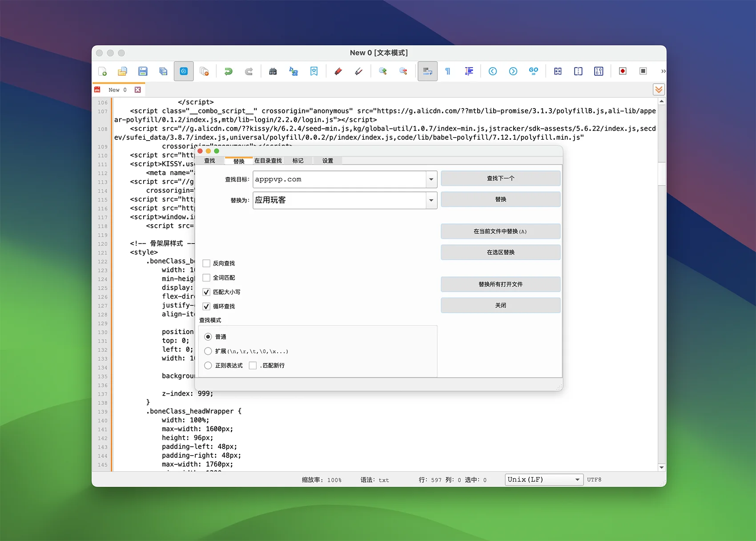Enable the .匹配新行 checkbox

pos(253,365)
